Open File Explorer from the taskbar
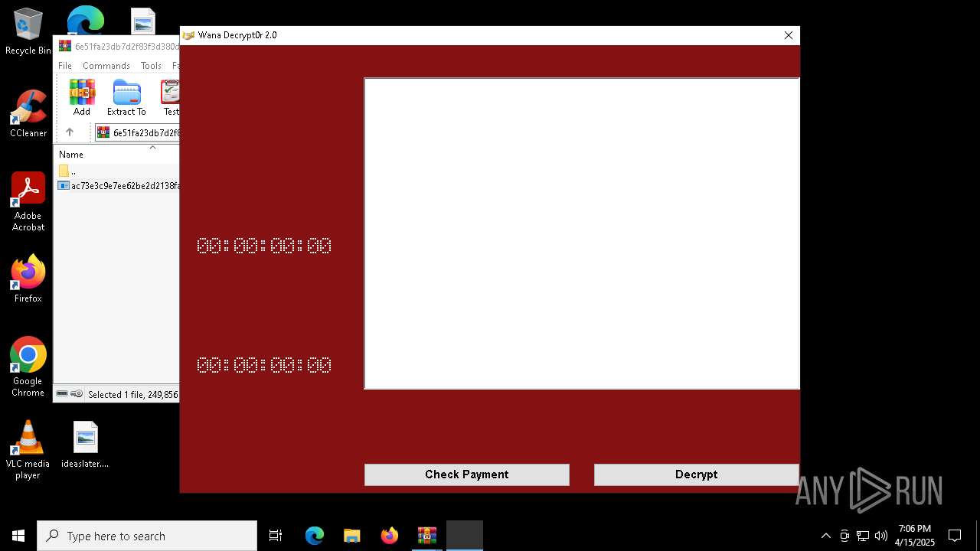The height and width of the screenshot is (551, 980). coord(352,536)
